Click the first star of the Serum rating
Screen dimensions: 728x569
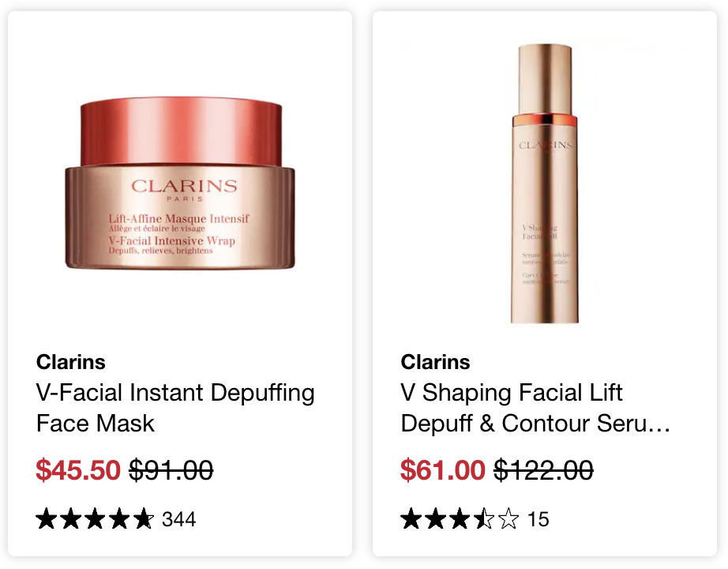(x=411, y=518)
